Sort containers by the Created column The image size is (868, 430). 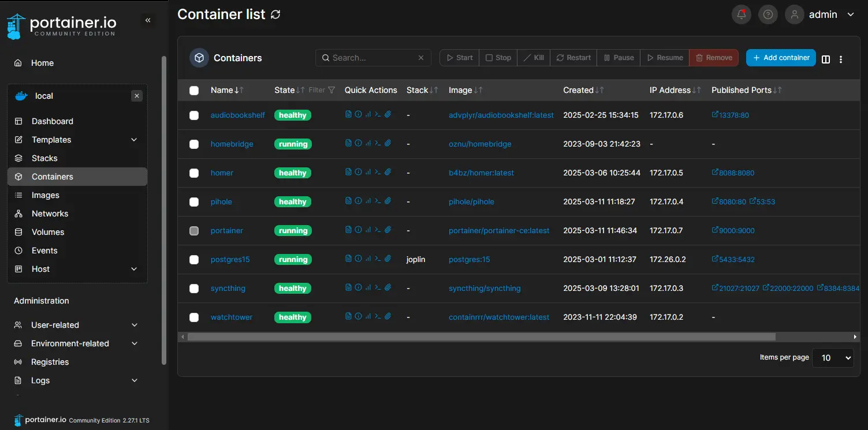pyautogui.click(x=578, y=90)
